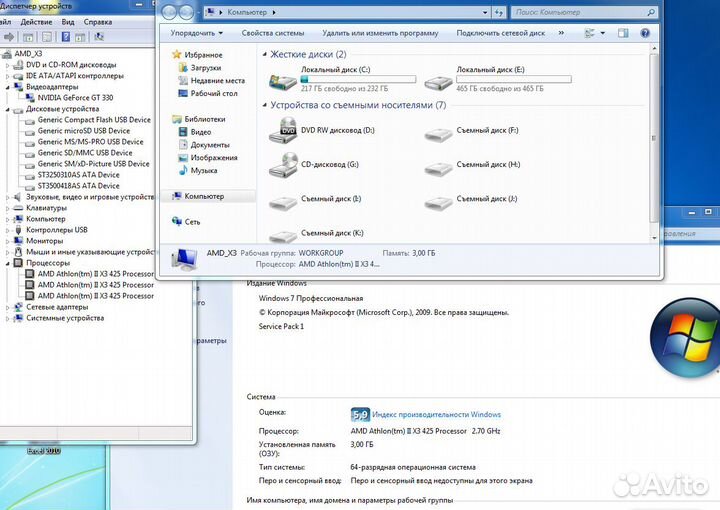720x510 pixels.
Task: Click the Компьютер category icon in device tree
Action: pyautogui.click(x=18, y=219)
